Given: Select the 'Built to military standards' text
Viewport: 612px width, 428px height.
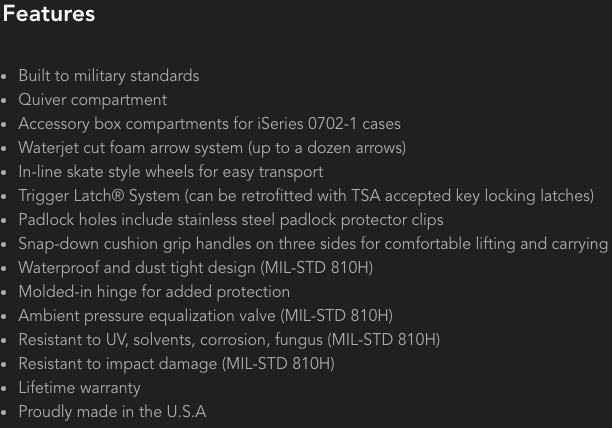Looking at the screenshot, I should [108, 76].
